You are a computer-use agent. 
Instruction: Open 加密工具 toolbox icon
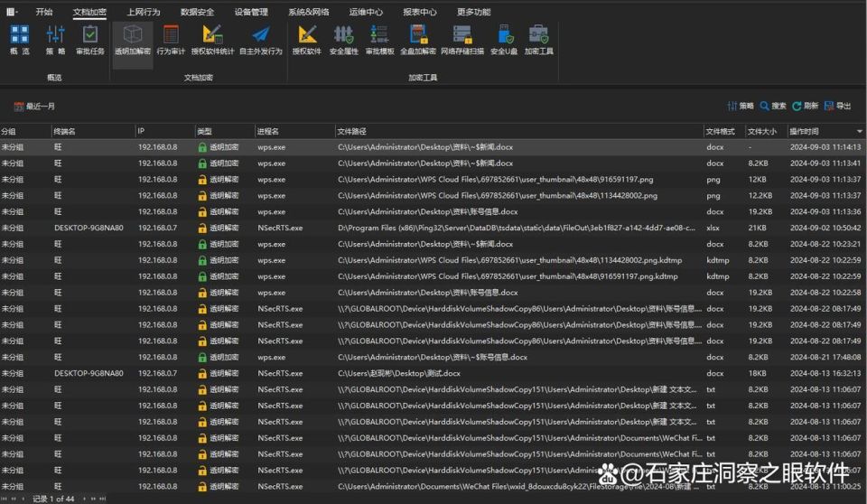point(538,40)
